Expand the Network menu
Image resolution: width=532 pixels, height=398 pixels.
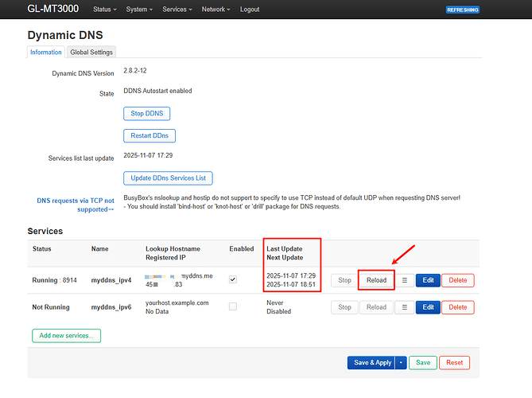(x=216, y=10)
